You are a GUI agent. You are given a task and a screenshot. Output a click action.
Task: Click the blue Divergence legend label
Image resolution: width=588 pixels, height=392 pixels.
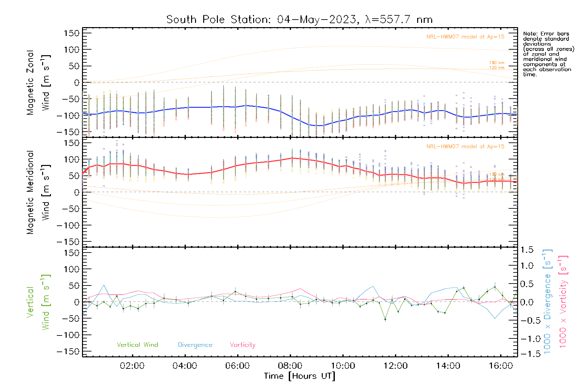click(195, 345)
